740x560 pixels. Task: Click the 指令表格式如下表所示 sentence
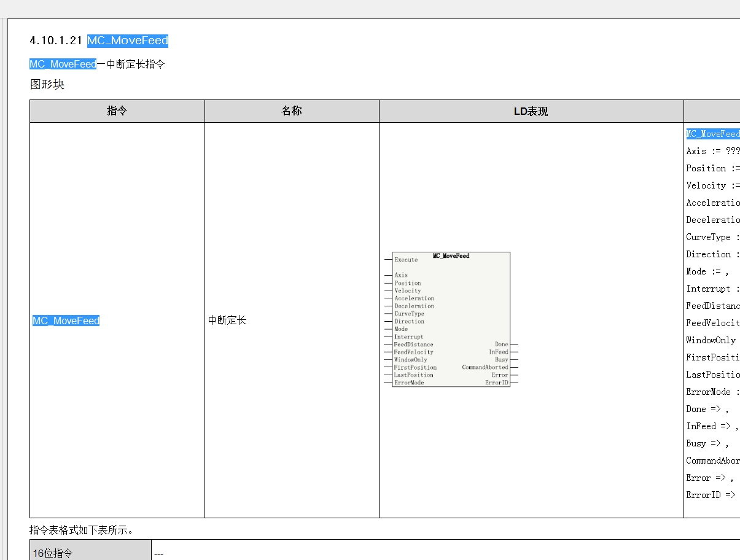point(80,530)
